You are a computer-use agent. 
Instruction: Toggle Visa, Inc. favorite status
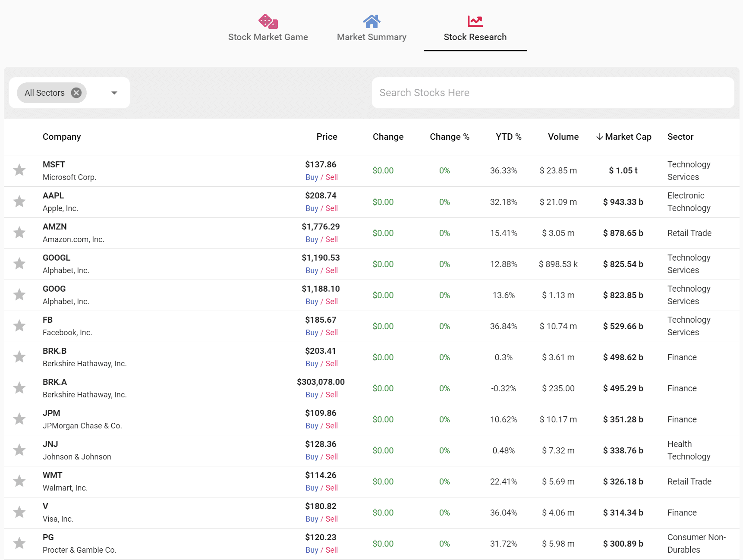pos(19,512)
